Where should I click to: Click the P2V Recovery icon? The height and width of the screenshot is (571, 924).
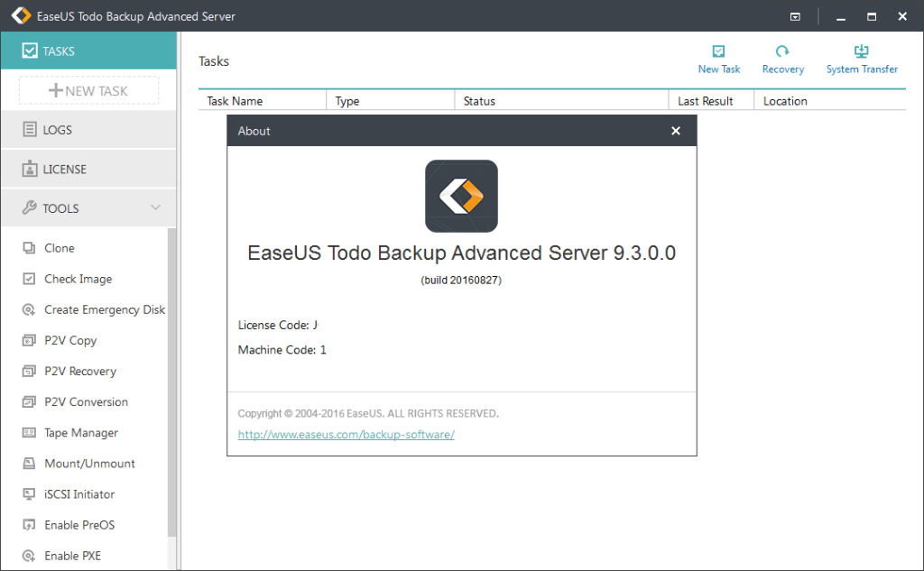29,371
